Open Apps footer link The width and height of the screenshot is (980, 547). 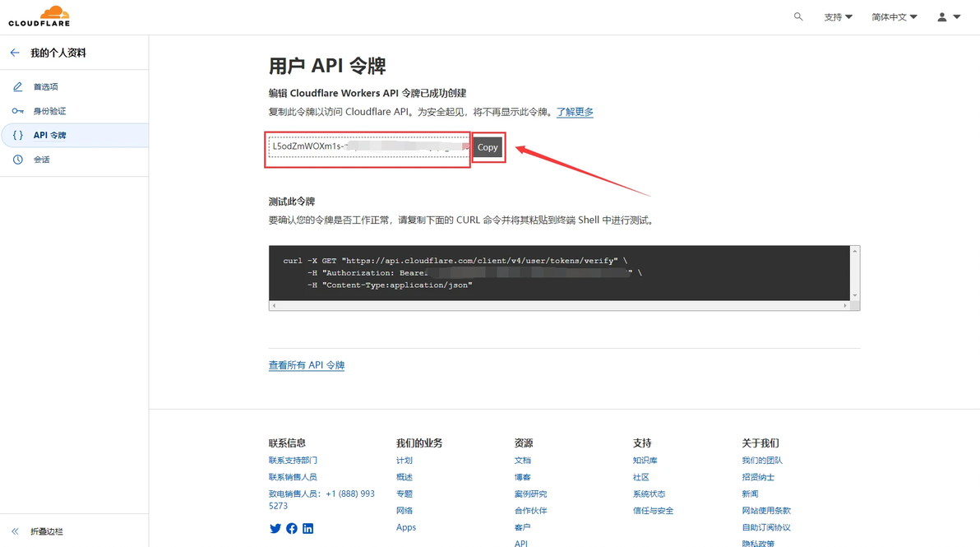405,527
